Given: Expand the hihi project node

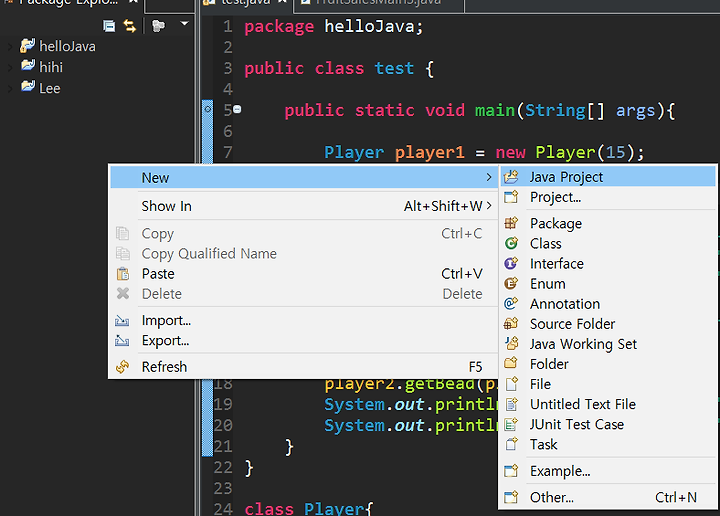Looking at the screenshot, I should pyautogui.click(x=10, y=67).
